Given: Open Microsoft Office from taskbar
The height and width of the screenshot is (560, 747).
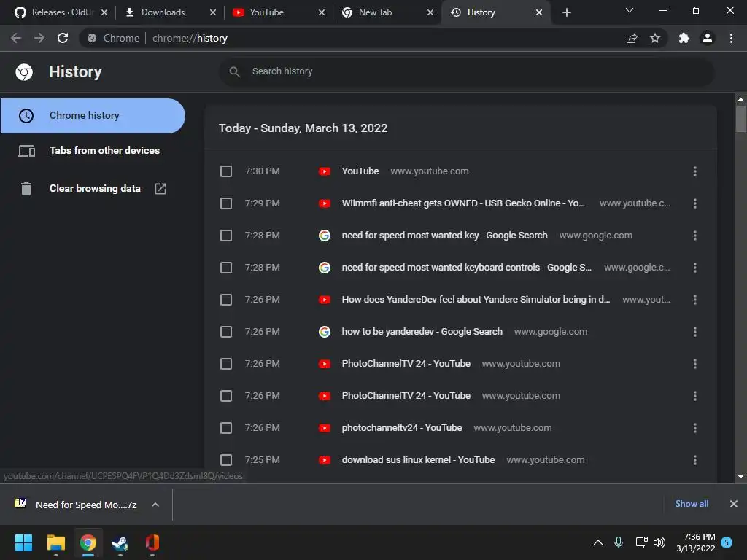Looking at the screenshot, I should (152, 542).
